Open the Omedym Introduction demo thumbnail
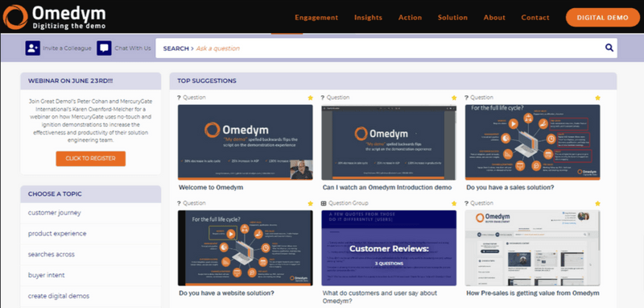The height and width of the screenshot is (308, 644). point(389,142)
